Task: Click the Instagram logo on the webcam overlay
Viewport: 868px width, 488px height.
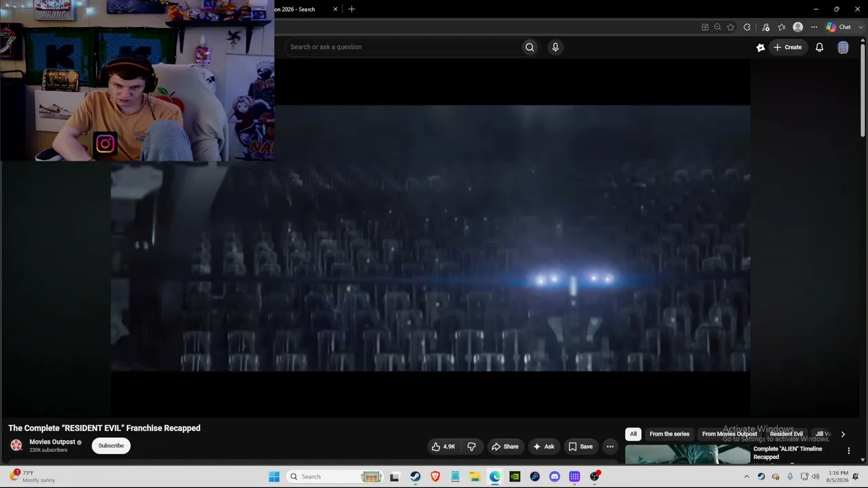Action: pos(105,144)
